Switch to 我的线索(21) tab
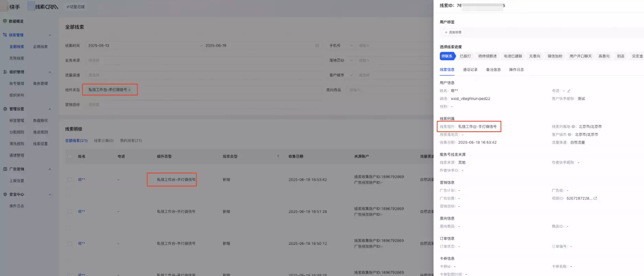Image resolution: width=644 pixels, height=276 pixels. click(131, 141)
